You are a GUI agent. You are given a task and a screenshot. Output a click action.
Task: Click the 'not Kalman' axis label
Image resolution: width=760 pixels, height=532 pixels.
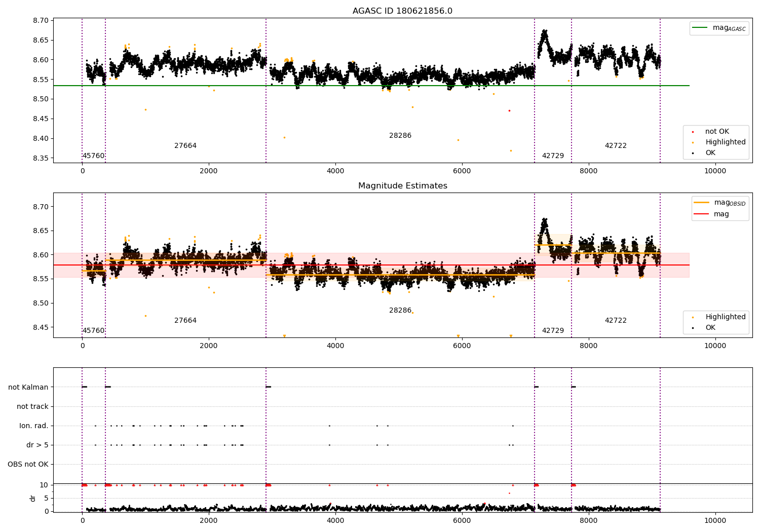click(28, 388)
